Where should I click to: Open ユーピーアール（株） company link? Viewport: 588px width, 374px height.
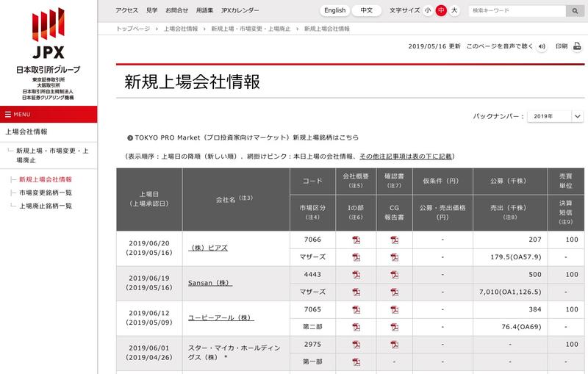click(221, 317)
